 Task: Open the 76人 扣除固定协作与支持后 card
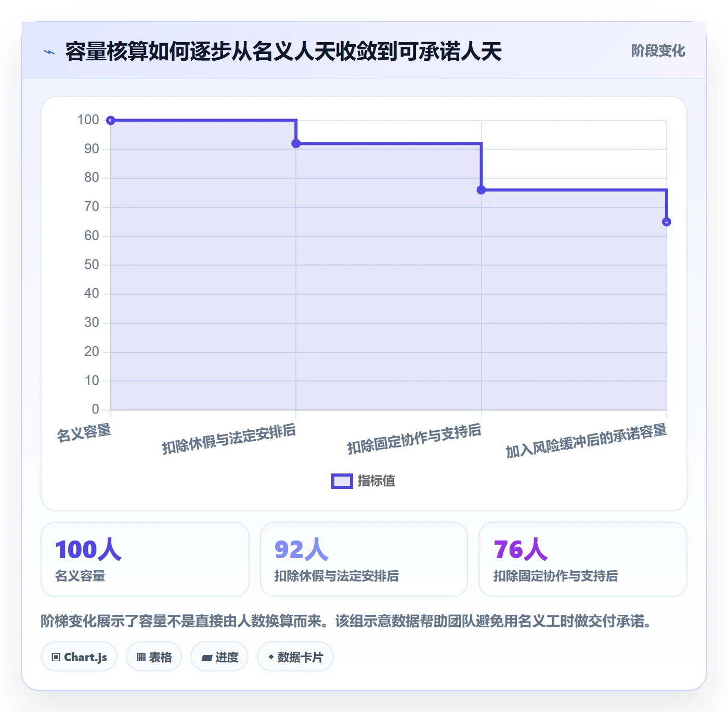[583, 559]
